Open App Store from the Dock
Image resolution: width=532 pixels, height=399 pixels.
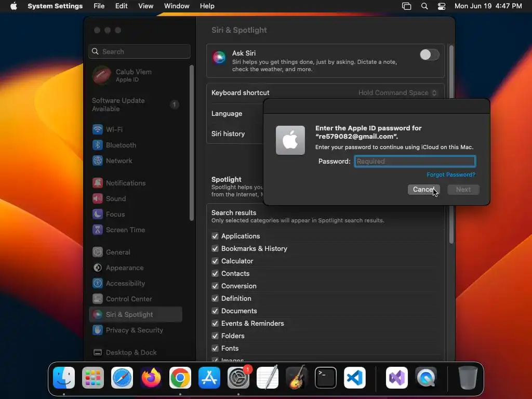[x=209, y=378]
